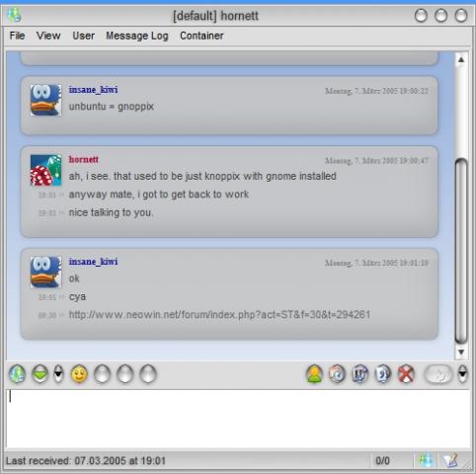Toggle the first blank round button after smiley
The height and width of the screenshot is (474, 476).
pyautogui.click(x=102, y=374)
